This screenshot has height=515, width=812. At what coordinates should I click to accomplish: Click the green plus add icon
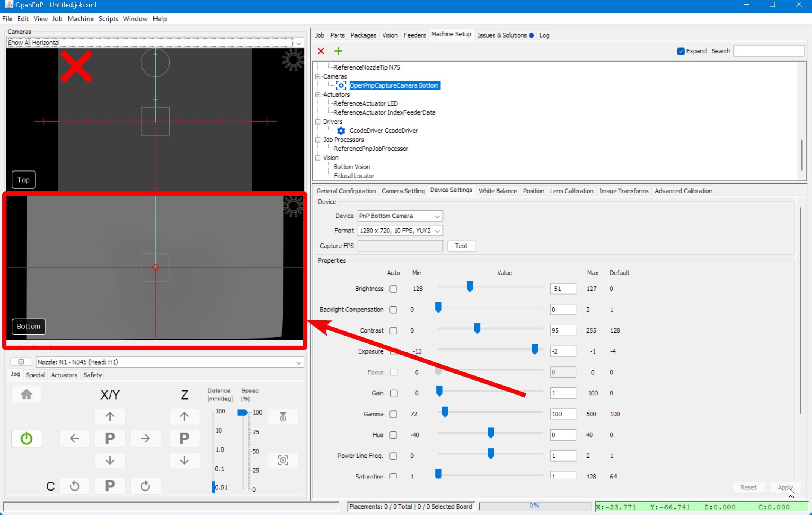[x=338, y=51]
